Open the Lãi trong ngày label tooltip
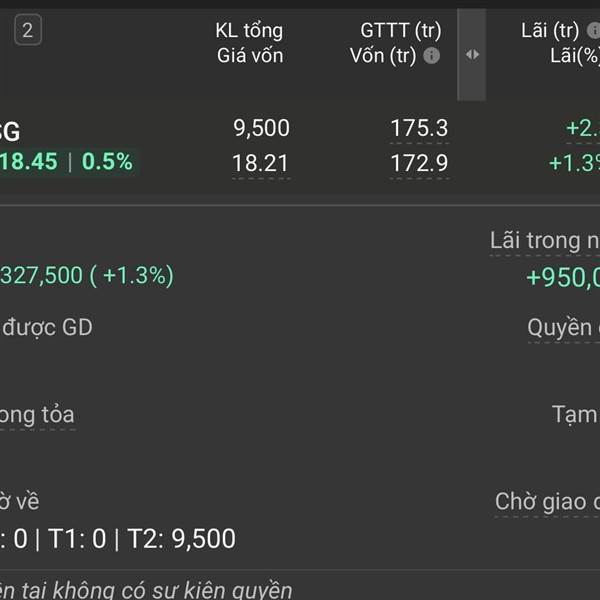The width and height of the screenshot is (600, 600). pyautogui.click(x=545, y=241)
